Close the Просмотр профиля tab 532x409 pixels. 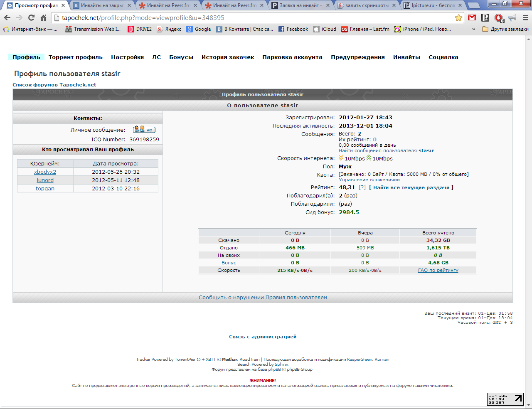63,5
